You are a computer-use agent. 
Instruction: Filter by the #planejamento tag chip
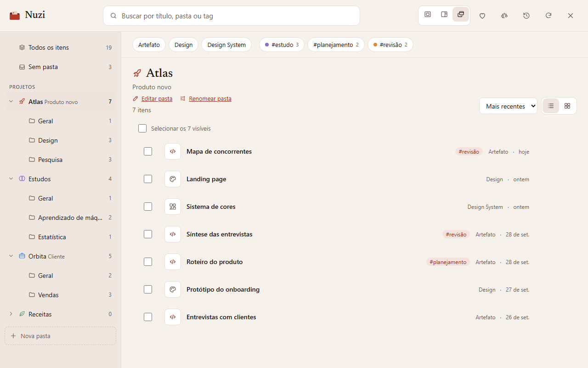click(336, 45)
